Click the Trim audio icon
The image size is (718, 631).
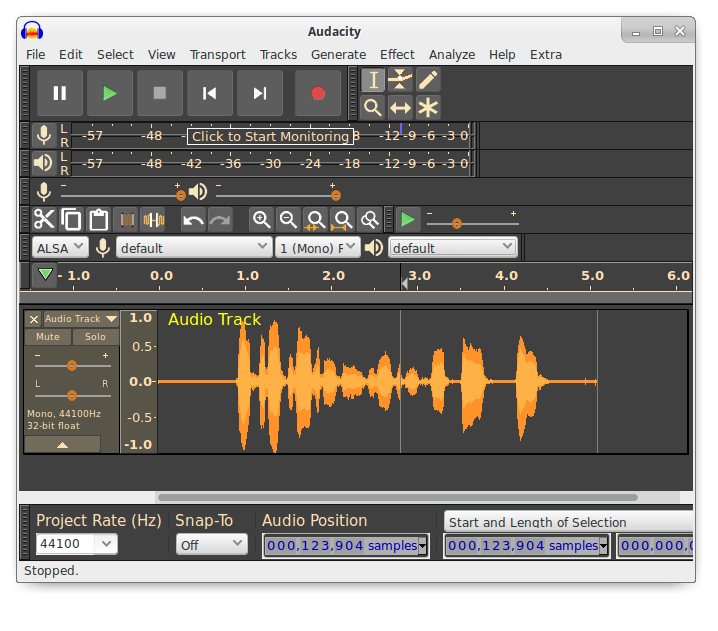coord(126,219)
